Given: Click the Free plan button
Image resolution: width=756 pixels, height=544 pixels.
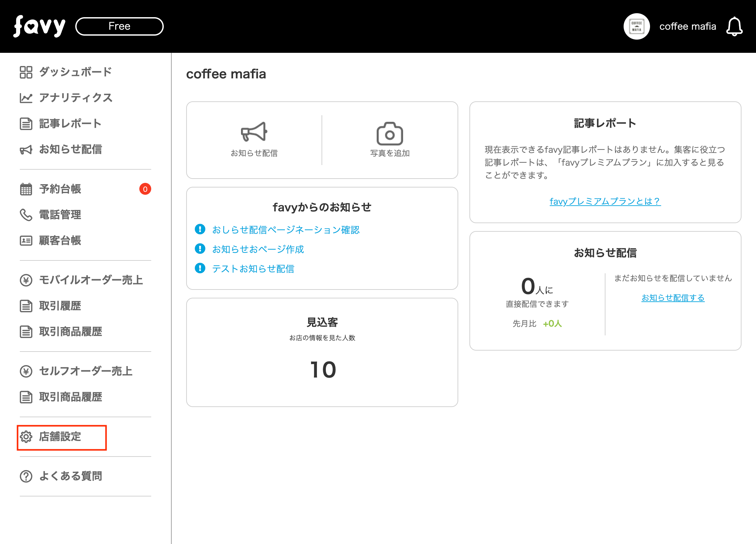Looking at the screenshot, I should coord(119,26).
